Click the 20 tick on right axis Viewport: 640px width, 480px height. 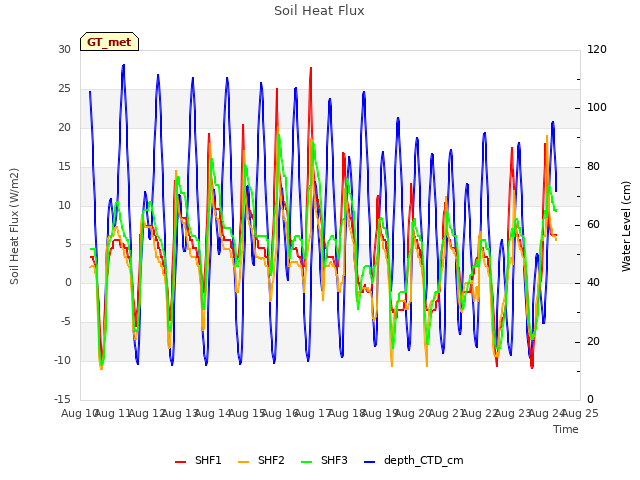pyautogui.click(x=593, y=341)
